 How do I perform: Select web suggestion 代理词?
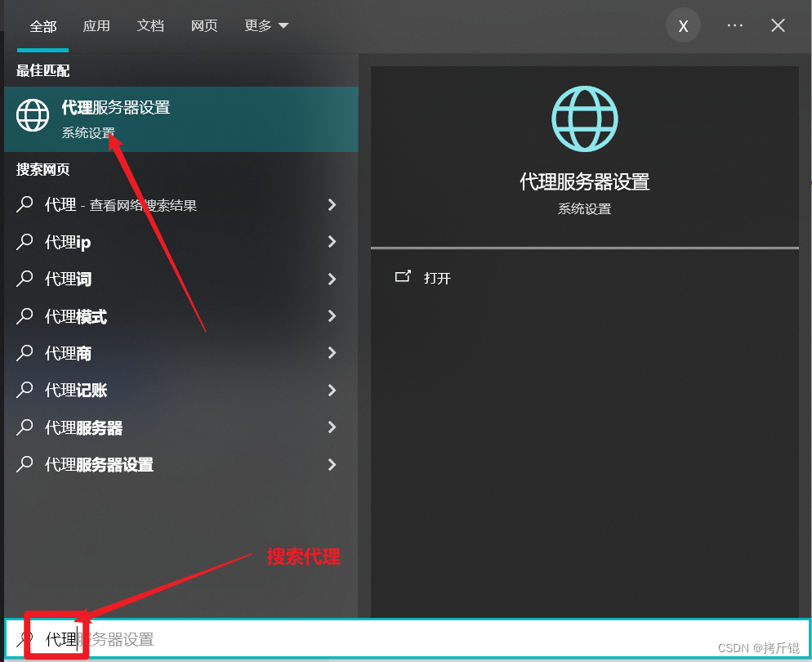coord(181,280)
